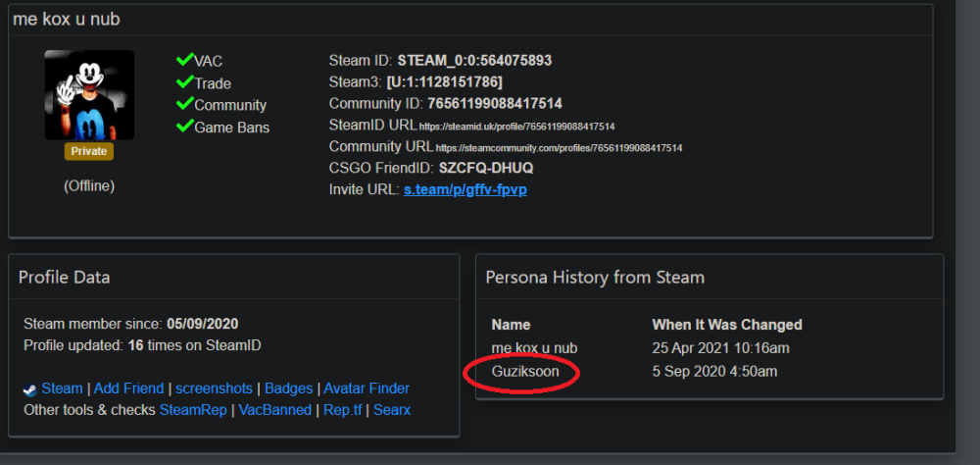Open the screenshots link

[x=214, y=388]
